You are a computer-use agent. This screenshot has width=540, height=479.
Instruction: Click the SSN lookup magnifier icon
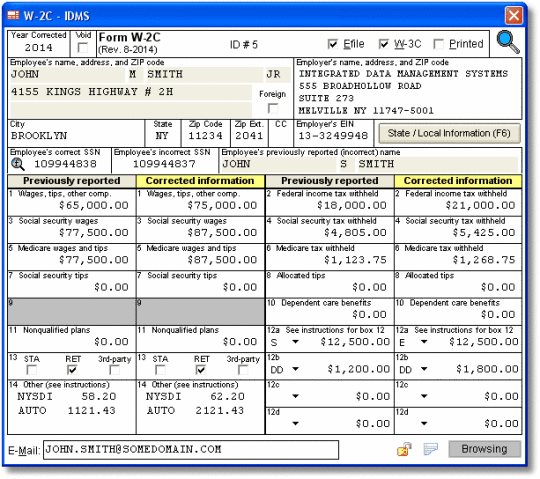(17, 164)
